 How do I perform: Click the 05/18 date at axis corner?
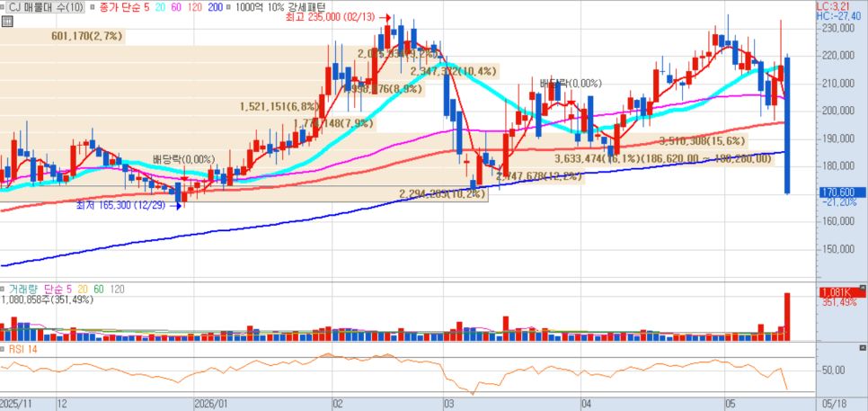pyautogui.click(x=835, y=404)
